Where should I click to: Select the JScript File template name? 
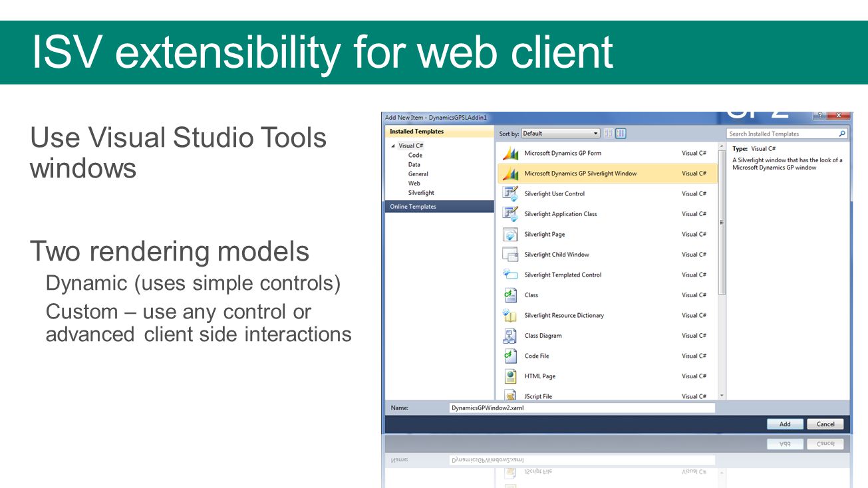point(538,396)
